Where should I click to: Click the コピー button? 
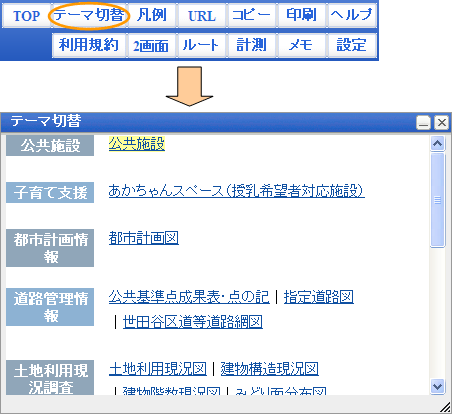[x=252, y=15]
